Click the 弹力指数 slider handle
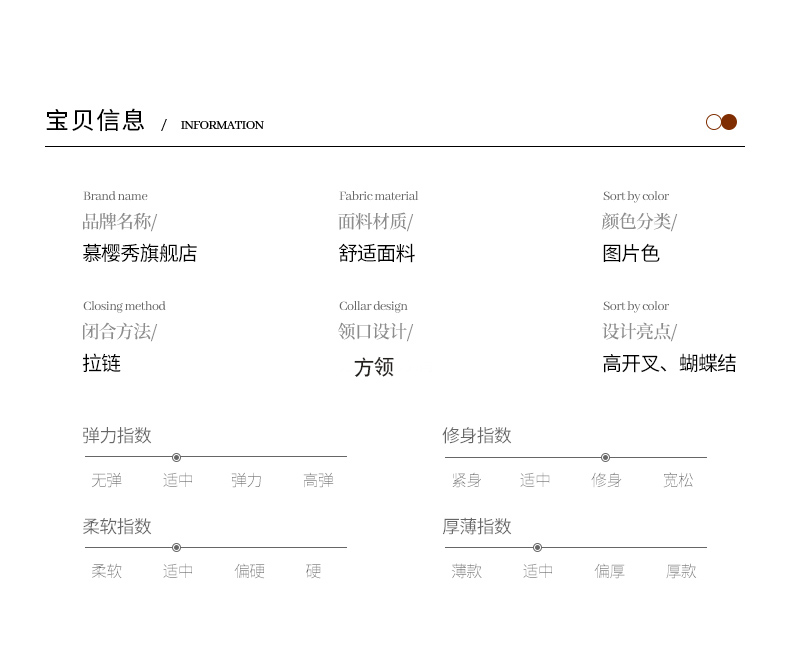The width and height of the screenshot is (790, 659). pyautogui.click(x=176, y=457)
